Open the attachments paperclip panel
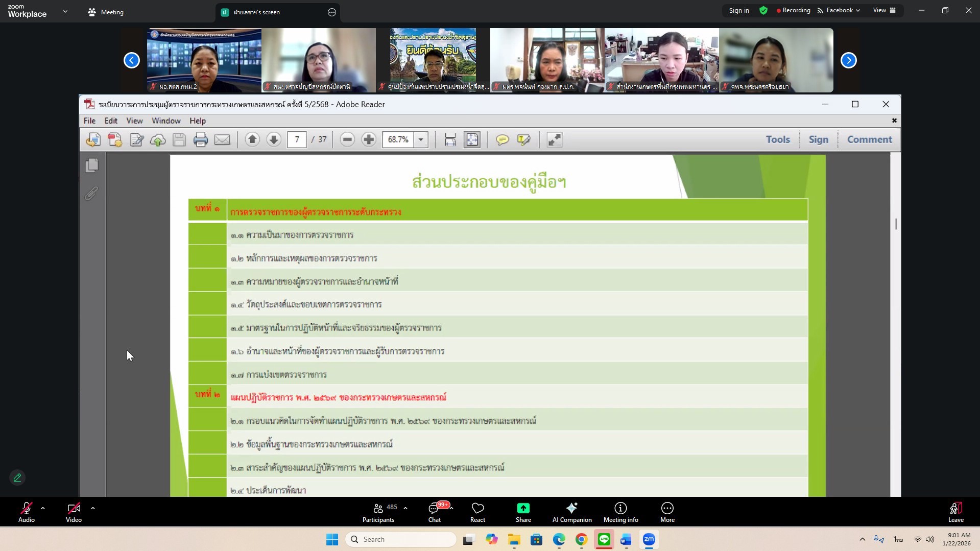The height and width of the screenshot is (551, 980). point(92,194)
